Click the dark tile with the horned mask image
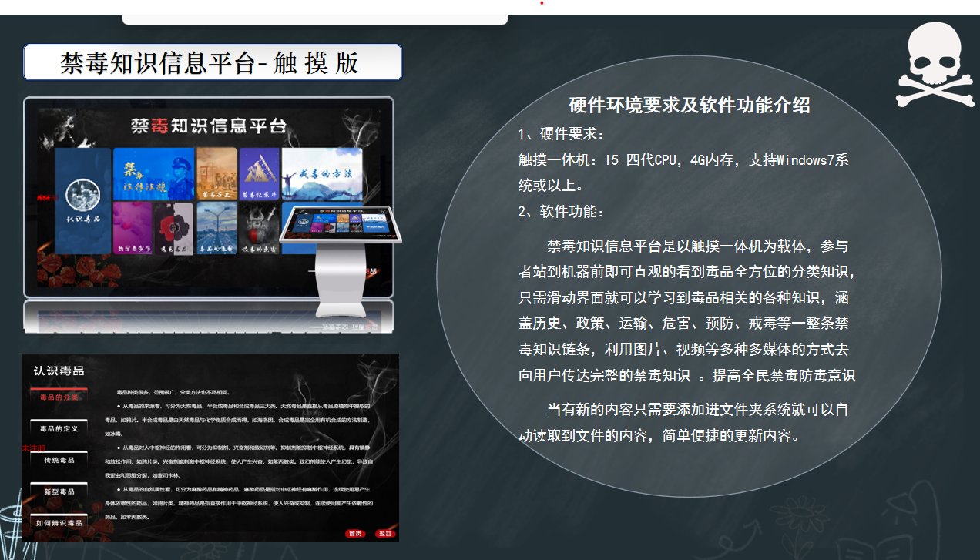The height and width of the screenshot is (560, 980). click(258, 228)
